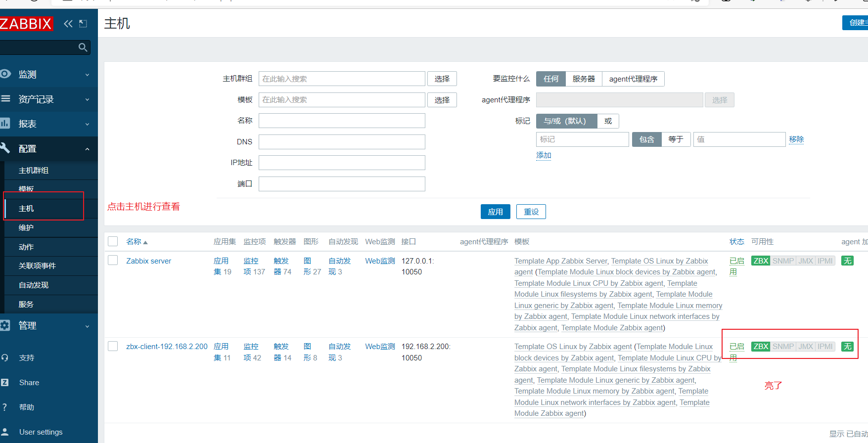The image size is (868, 443).
Task: Click SNMP badge in Zabbix server row
Action: 783,261
